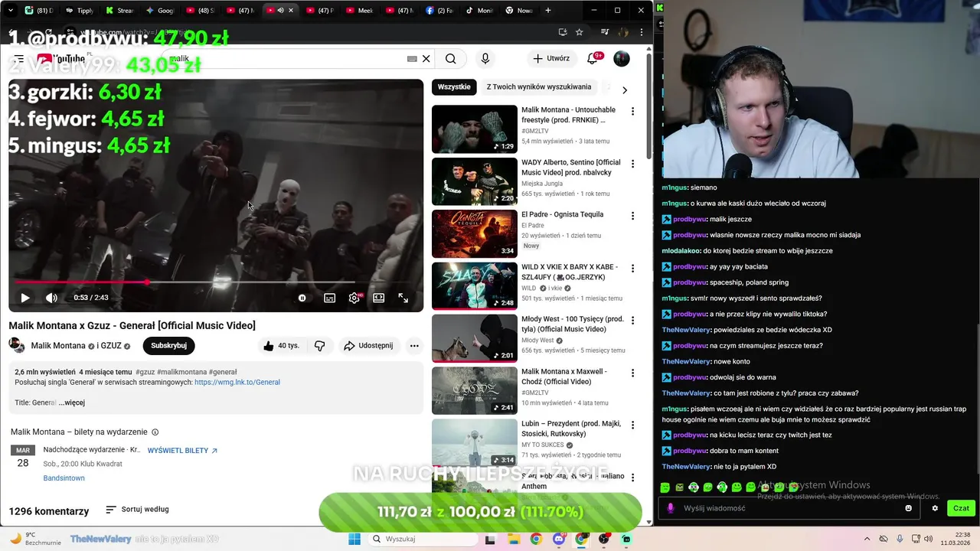Open the Utwórz create menu
Image resolution: width=980 pixels, height=551 pixels.
[x=551, y=59]
